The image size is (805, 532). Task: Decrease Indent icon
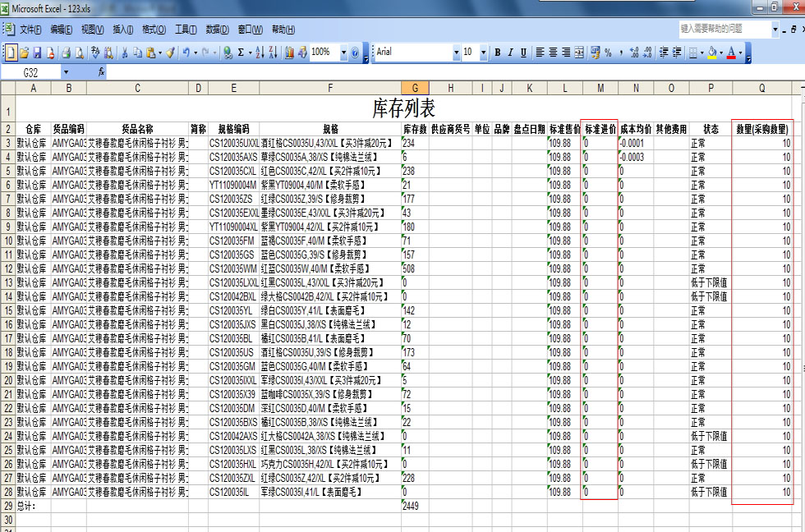(x=664, y=53)
